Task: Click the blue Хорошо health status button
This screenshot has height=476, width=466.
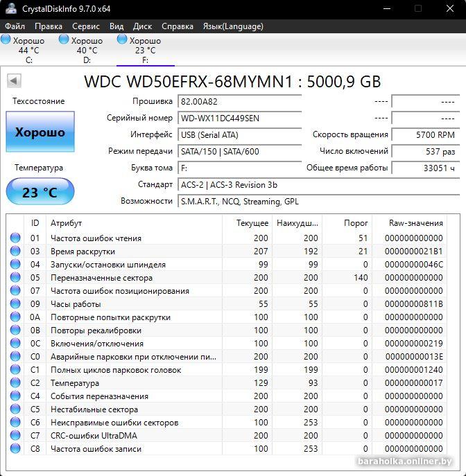Action: 40,132
